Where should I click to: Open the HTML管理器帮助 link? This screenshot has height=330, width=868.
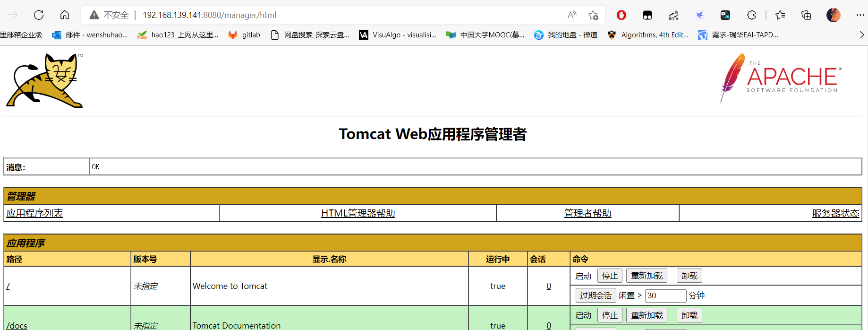(x=358, y=213)
